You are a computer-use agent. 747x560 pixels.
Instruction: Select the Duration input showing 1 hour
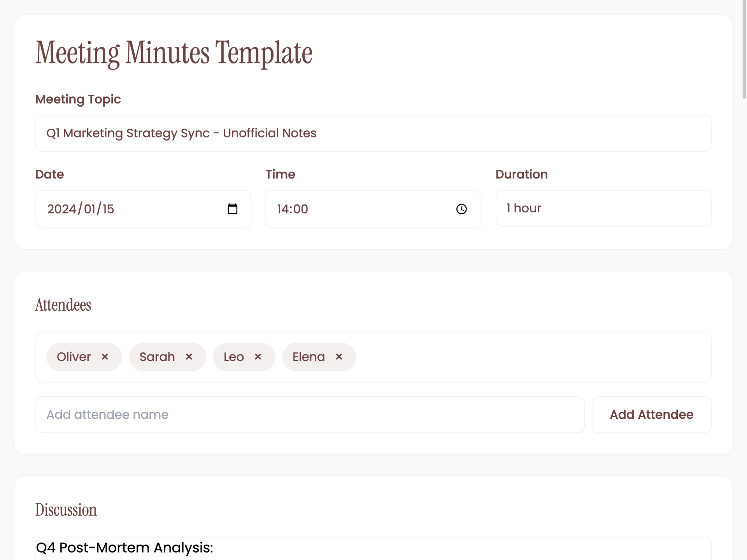[x=603, y=208]
